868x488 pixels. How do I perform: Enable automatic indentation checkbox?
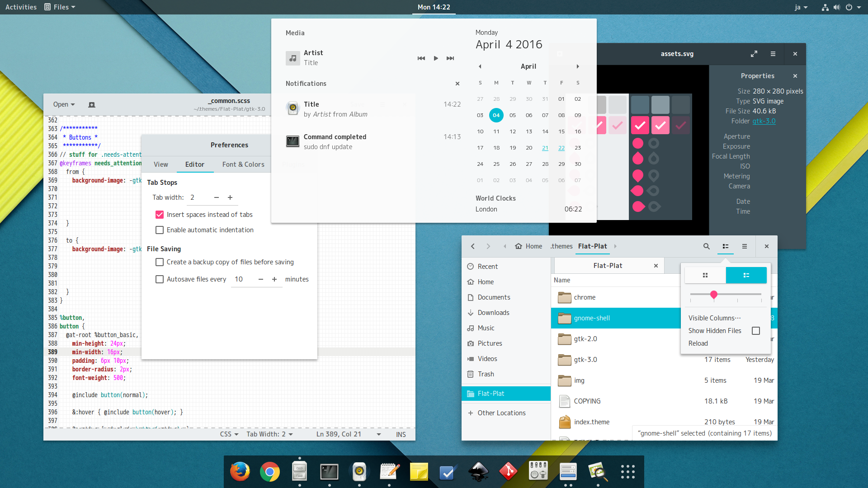[160, 230]
